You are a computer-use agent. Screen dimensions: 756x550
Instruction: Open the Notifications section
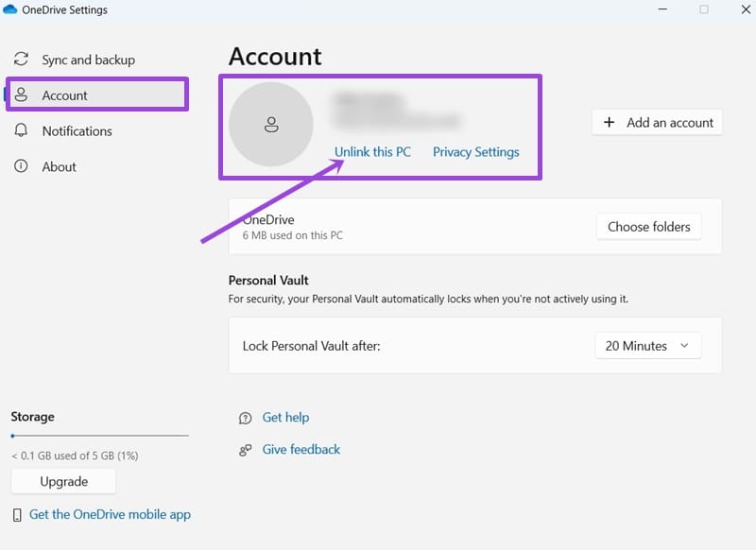77,130
